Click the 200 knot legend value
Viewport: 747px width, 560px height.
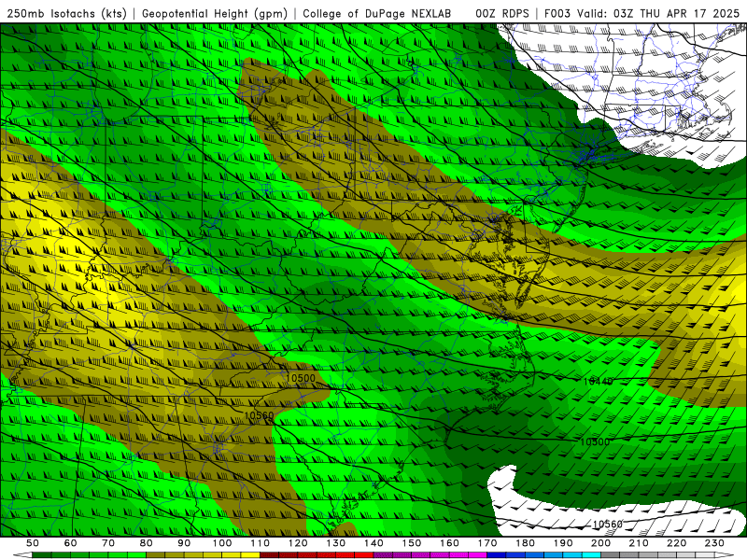coord(600,543)
